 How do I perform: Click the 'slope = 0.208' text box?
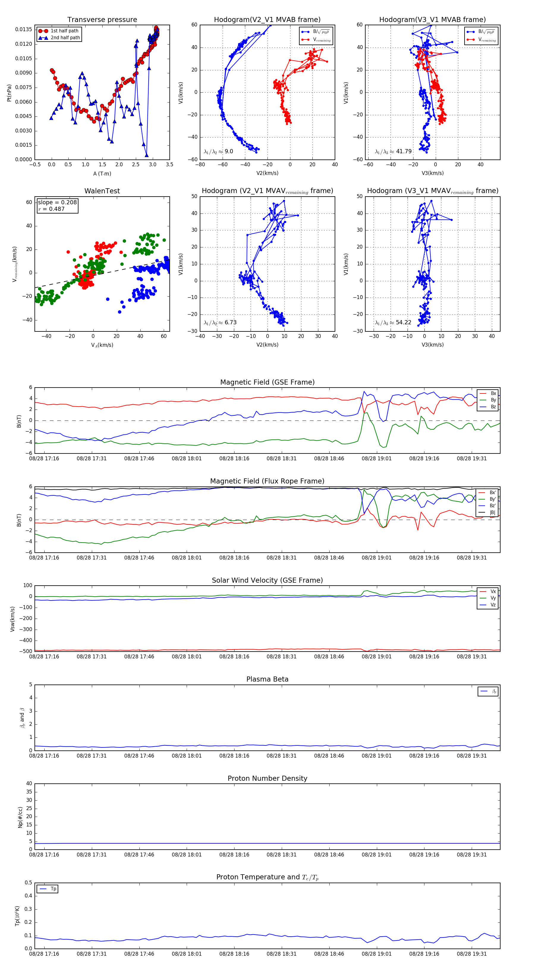[x=57, y=203]
